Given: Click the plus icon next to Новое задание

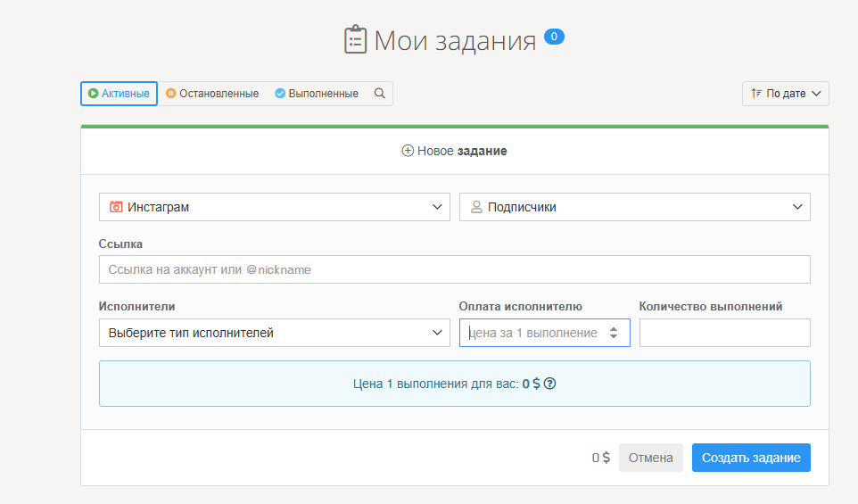Looking at the screenshot, I should (408, 151).
